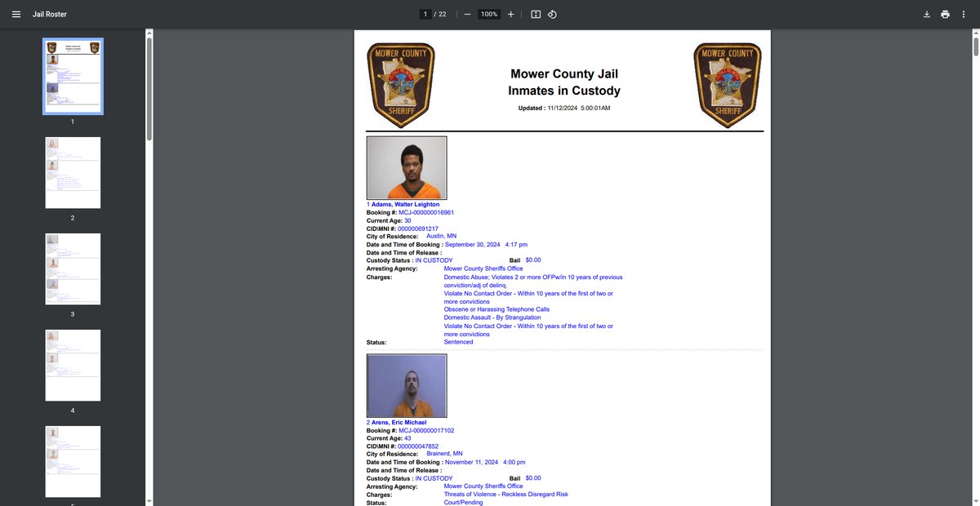The image size is (980, 506).
Task: Click the fit to page icon
Action: point(536,15)
